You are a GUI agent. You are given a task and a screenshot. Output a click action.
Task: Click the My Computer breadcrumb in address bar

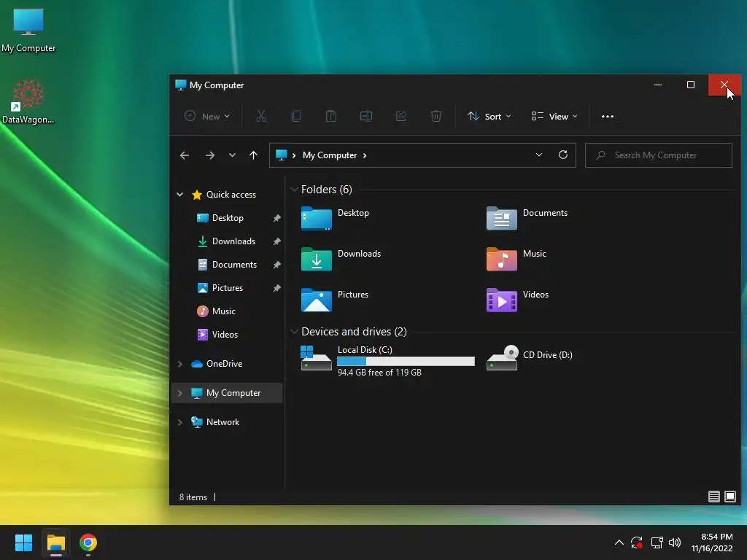click(x=330, y=155)
